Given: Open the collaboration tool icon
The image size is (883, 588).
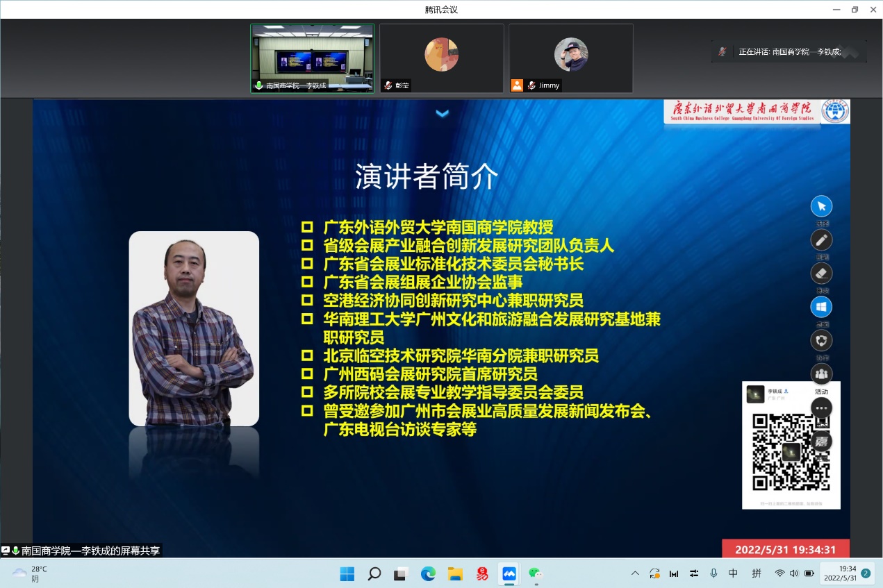Looking at the screenshot, I should pos(821,340).
